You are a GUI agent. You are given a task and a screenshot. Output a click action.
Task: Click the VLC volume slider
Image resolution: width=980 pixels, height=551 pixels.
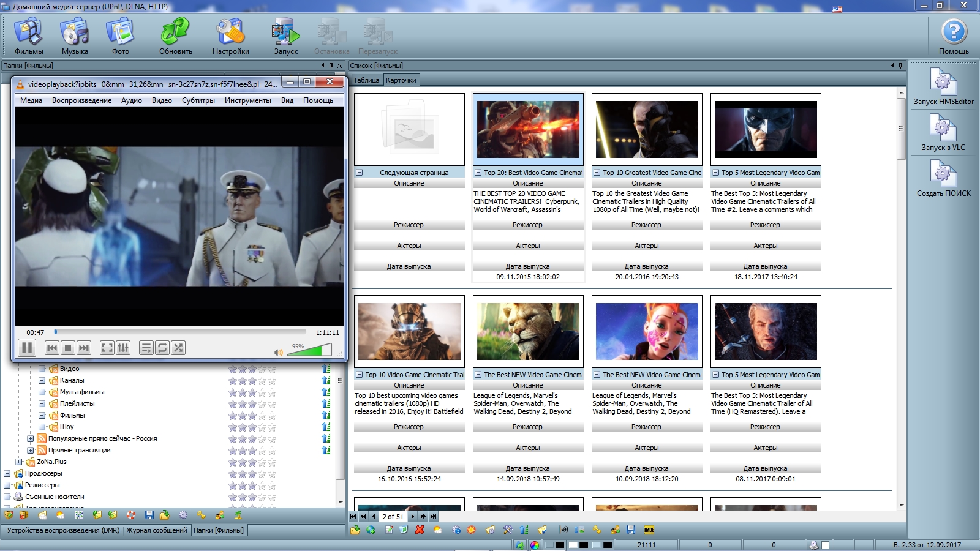(309, 351)
